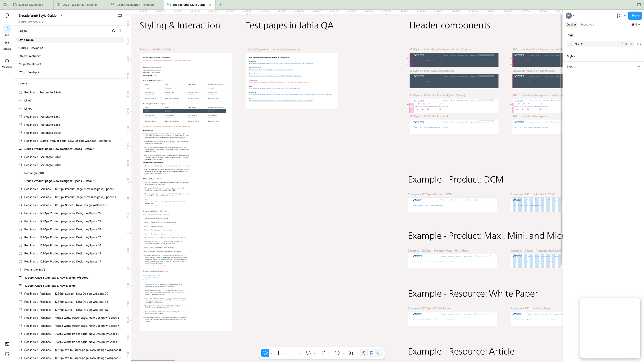Search pages with the magnifier icon
The image size is (644, 362).
[114, 31]
